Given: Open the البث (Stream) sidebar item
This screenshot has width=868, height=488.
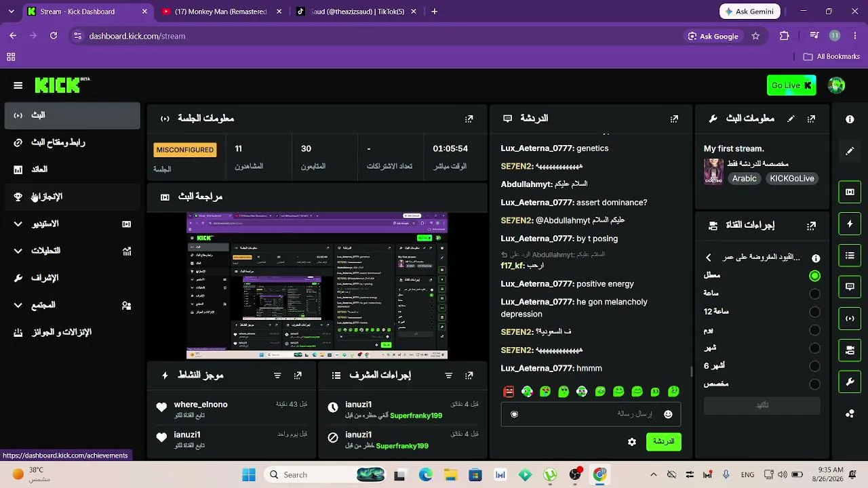Looking at the screenshot, I should tap(72, 115).
